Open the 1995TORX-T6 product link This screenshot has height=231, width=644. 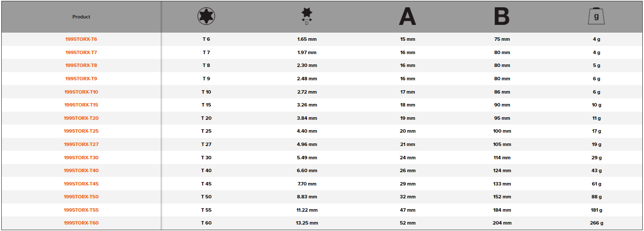point(81,39)
